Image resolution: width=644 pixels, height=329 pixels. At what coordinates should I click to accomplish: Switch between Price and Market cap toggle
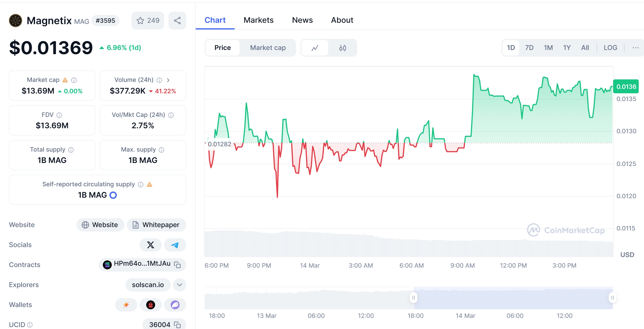[268, 47]
